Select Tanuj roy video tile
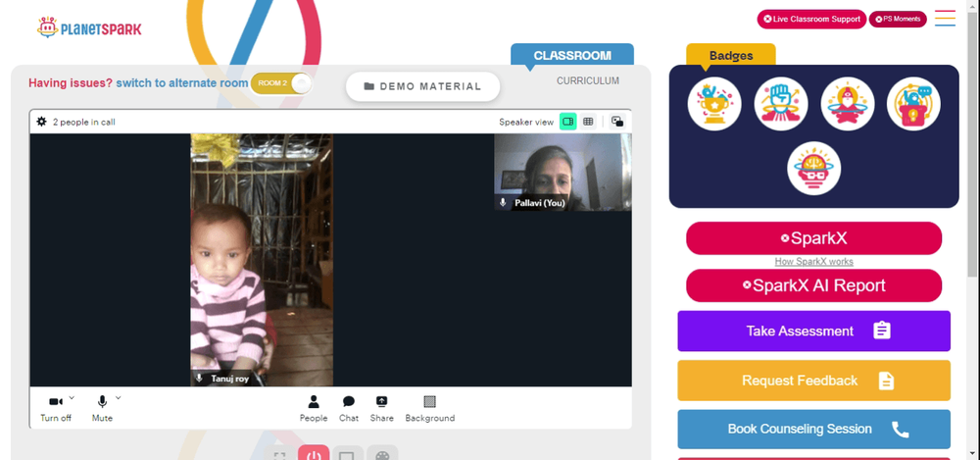The width and height of the screenshot is (980, 460). coord(262,260)
